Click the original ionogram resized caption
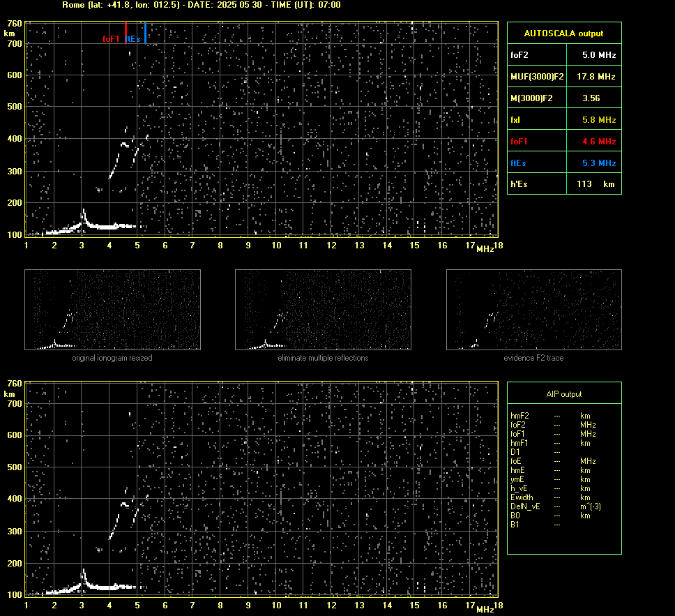 click(112, 358)
